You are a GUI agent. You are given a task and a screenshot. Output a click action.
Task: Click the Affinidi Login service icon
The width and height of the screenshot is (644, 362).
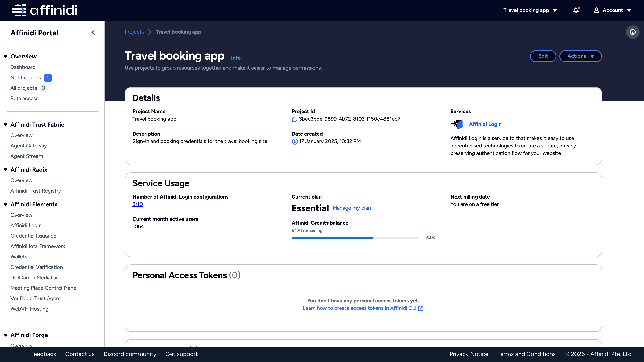tap(457, 124)
